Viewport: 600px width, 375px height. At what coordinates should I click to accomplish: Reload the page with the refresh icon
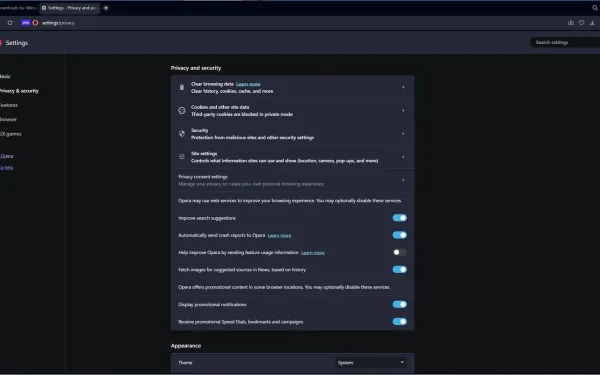pyautogui.click(x=10, y=23)
